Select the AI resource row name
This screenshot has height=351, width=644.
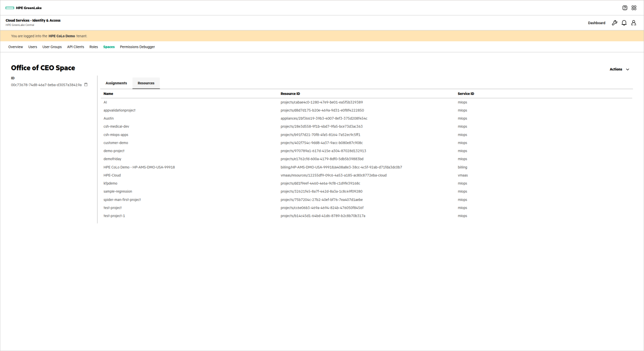coord(105,103)
